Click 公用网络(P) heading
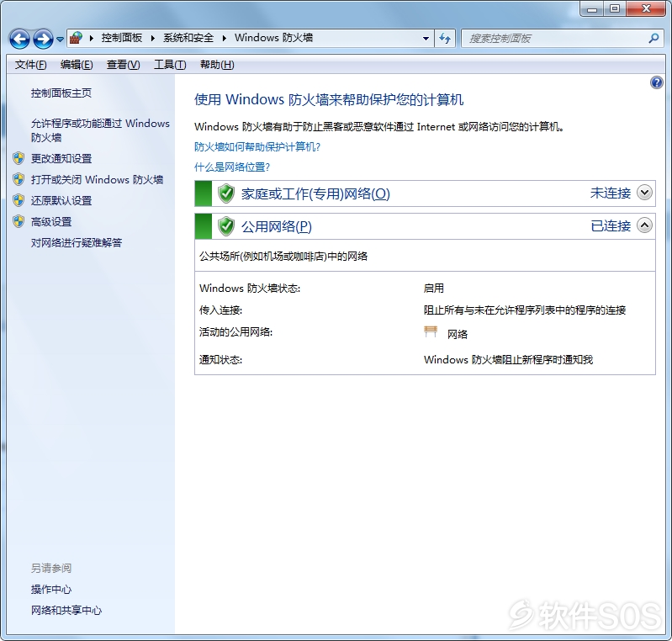672x641 pixels. pos(277,226)
